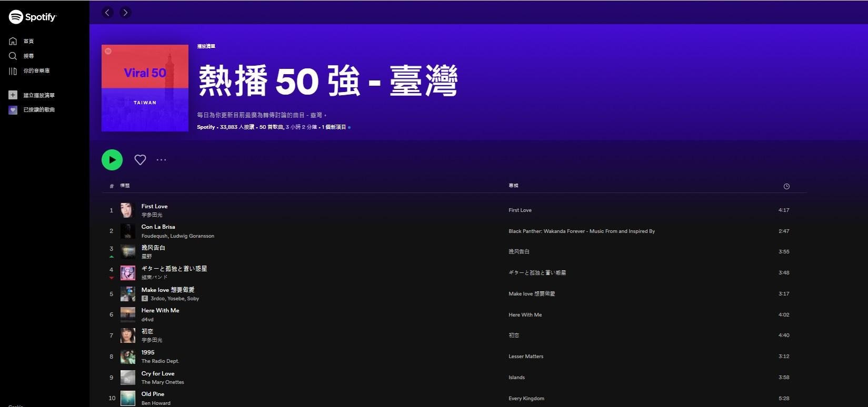Open the Spotify author link under description
868x407 pixels.
coord(206,127)
